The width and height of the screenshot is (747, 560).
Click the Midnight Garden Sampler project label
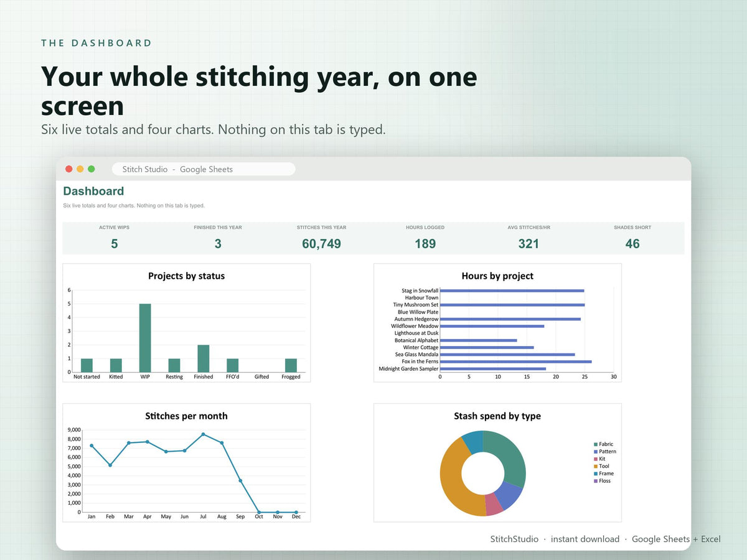[408, 369]
